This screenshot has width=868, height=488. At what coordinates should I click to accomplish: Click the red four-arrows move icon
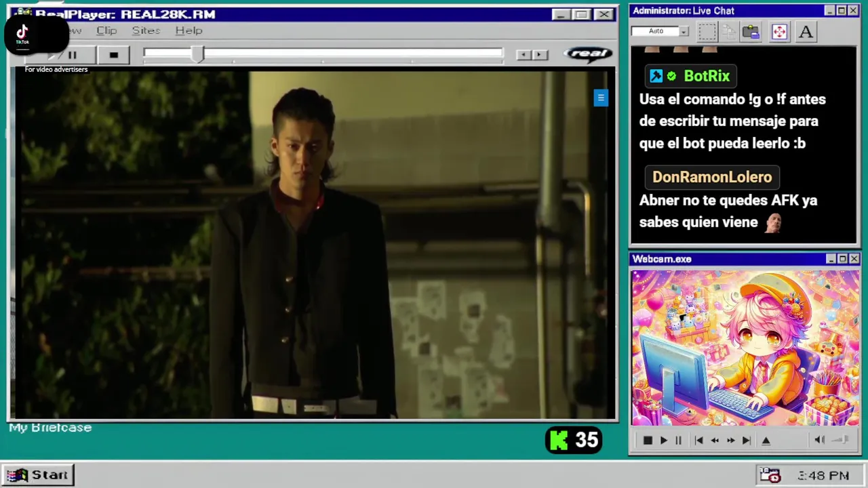[x=779, y=31]
